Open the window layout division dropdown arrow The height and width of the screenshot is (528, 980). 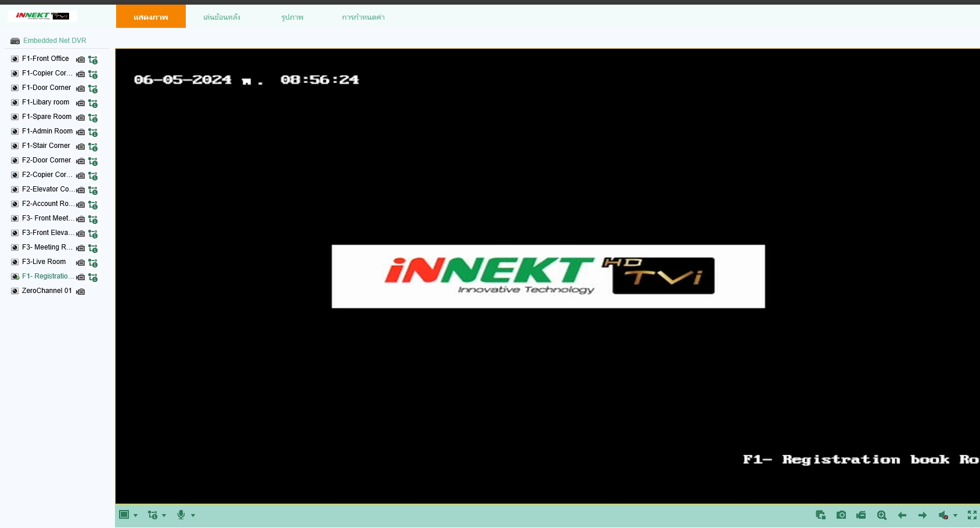coord(136,515)
